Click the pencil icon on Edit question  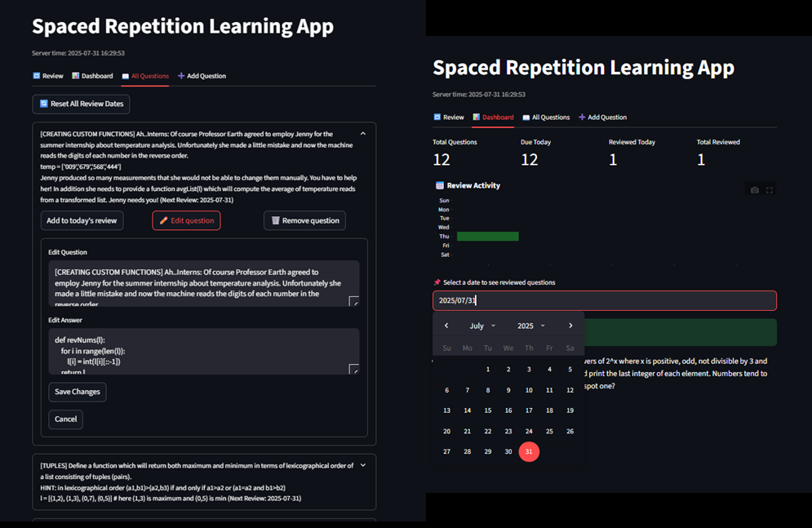pos(164,220)
